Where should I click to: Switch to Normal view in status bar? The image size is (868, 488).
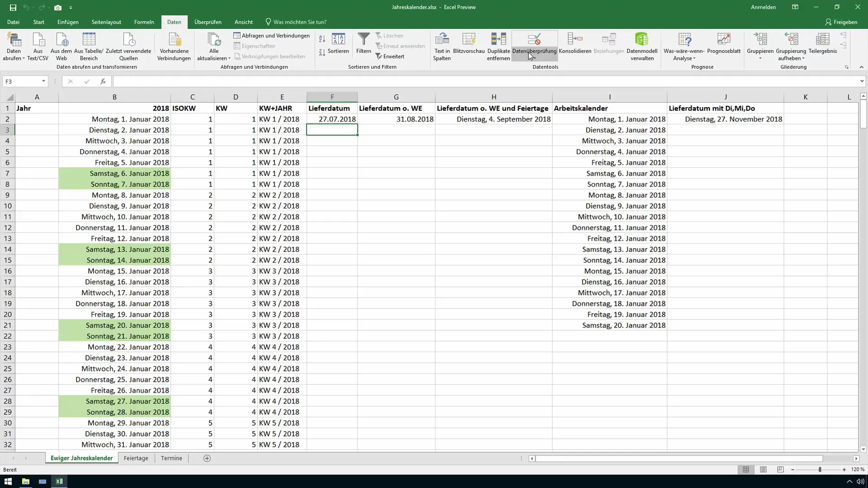(746, 469)
